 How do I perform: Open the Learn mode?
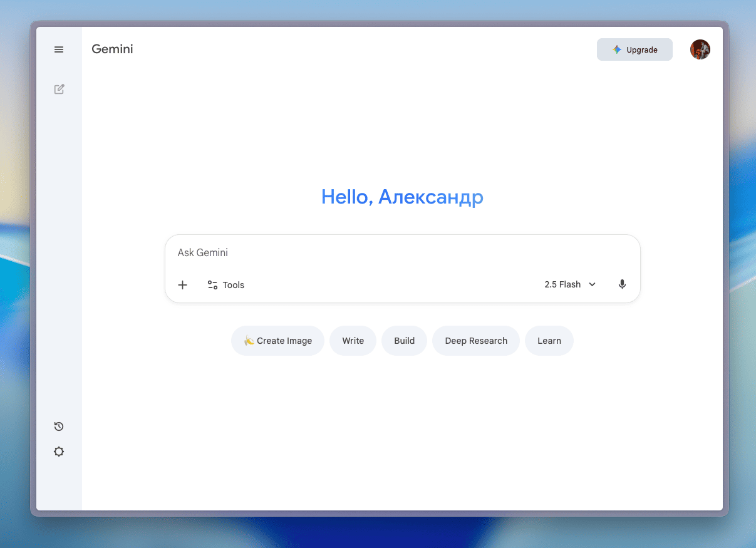coord(549,341)
